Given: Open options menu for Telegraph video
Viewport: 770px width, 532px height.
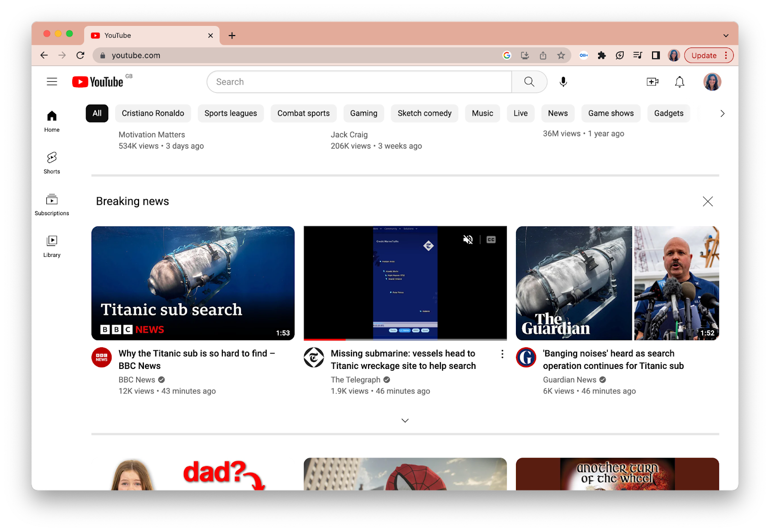Looking at the screenshot, I should [502, 354].
